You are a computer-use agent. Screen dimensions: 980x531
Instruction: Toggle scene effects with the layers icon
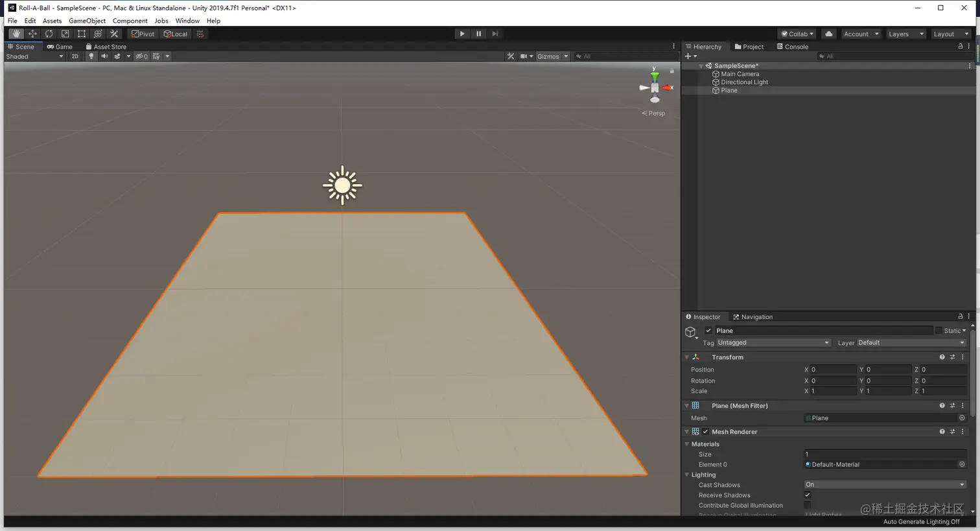pos(117,56)
